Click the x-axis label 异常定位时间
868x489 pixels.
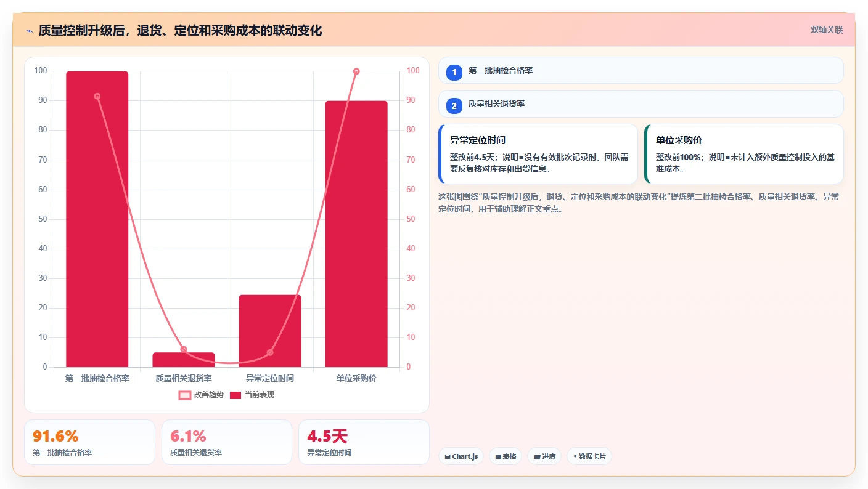[270, 378]
